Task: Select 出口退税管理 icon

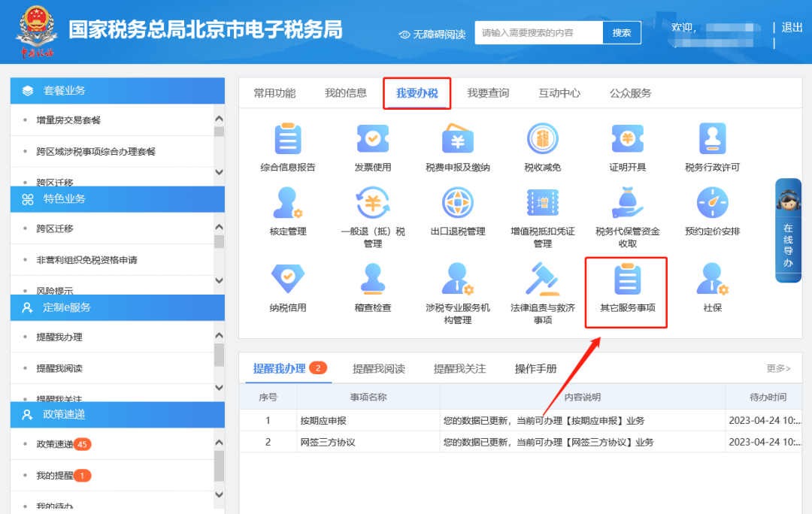Action: point(457,204)
